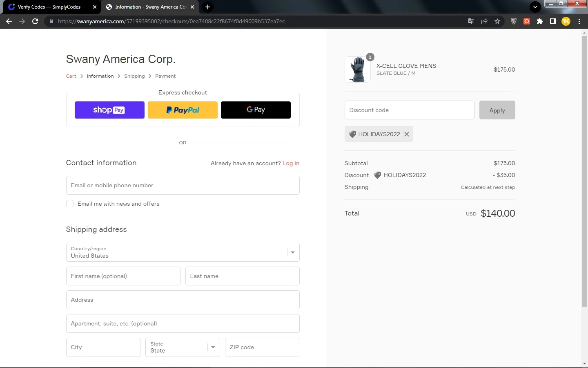
Task: Open the red circle extension icon
Action: point(527,21)
